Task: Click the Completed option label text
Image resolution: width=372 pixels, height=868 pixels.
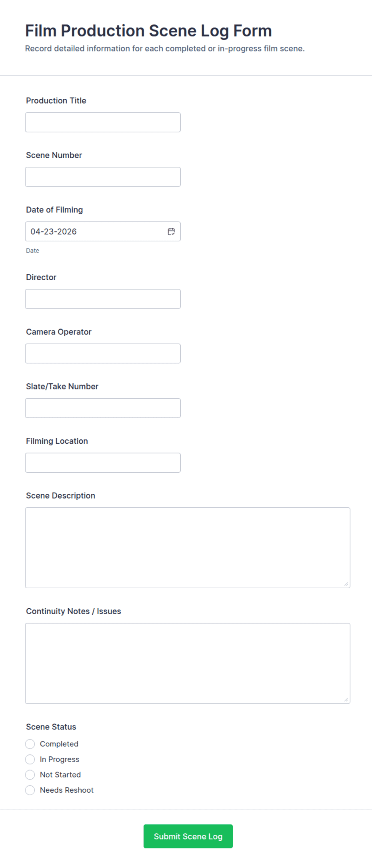Action: (x=59, y=744)
